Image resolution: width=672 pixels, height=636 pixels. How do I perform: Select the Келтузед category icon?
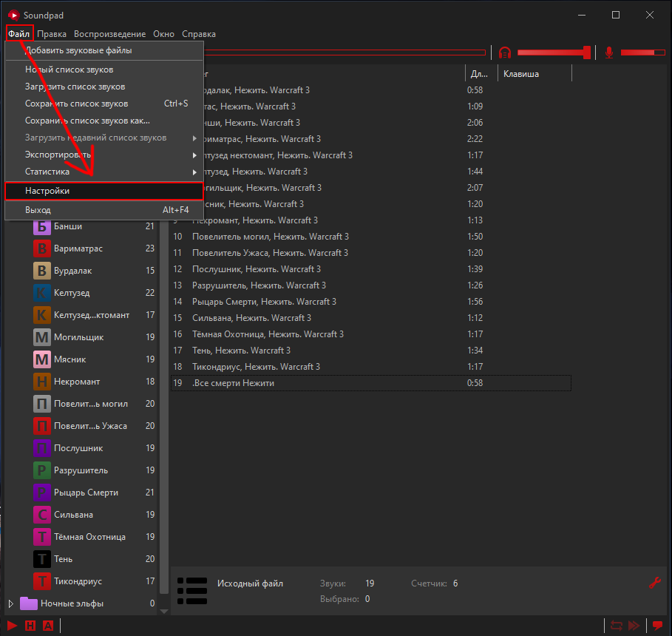point(42,293)
